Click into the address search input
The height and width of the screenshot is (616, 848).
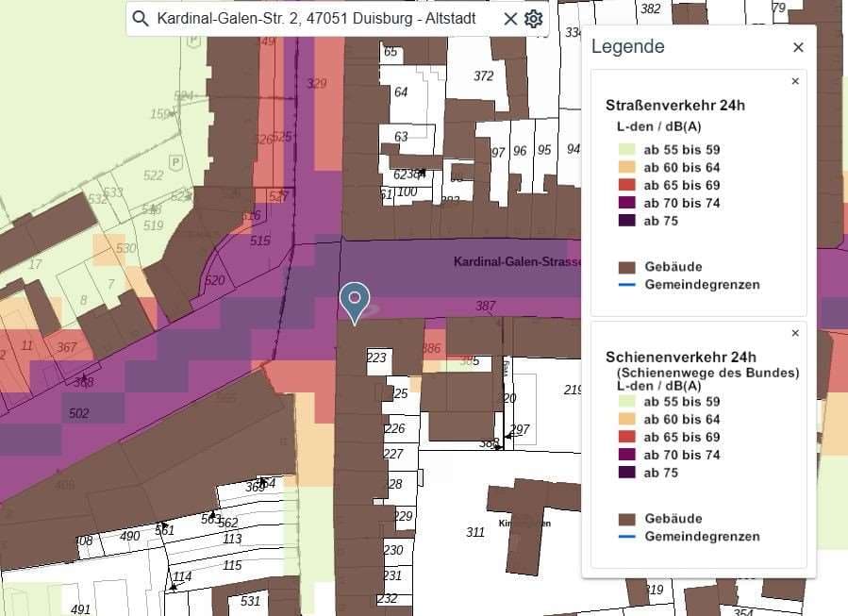(x=321, y=19)
